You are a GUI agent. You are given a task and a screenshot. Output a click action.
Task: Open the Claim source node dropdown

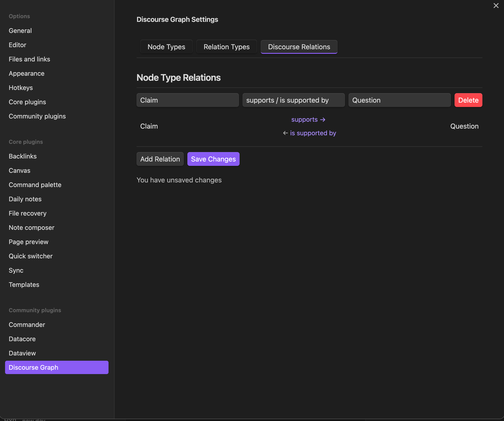tap(187, 100)
